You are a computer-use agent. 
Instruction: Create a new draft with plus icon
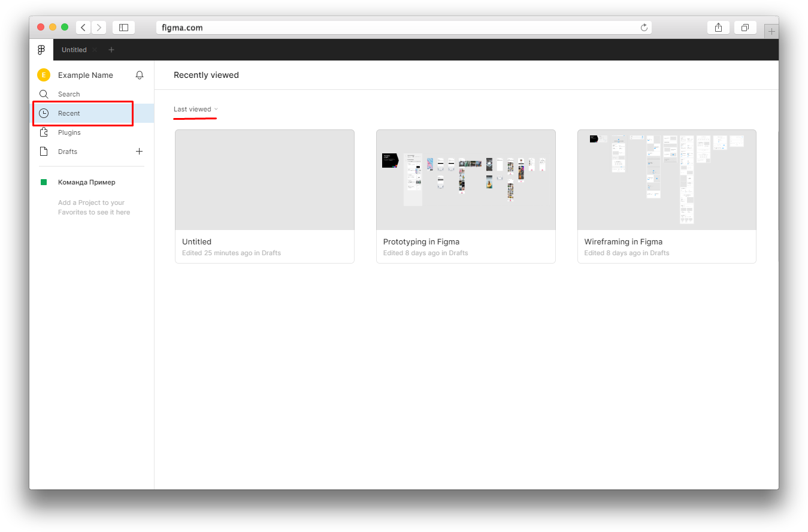click(140, 152)
